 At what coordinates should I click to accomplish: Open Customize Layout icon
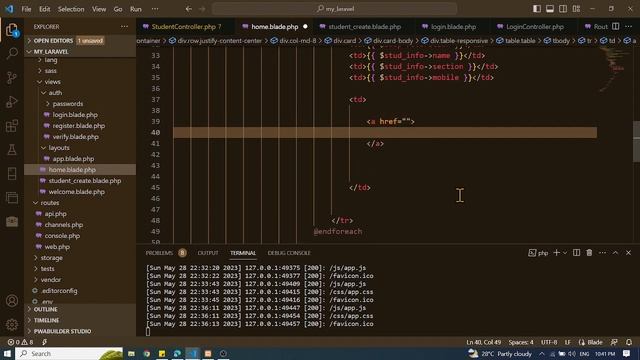(x=576, y=9)
